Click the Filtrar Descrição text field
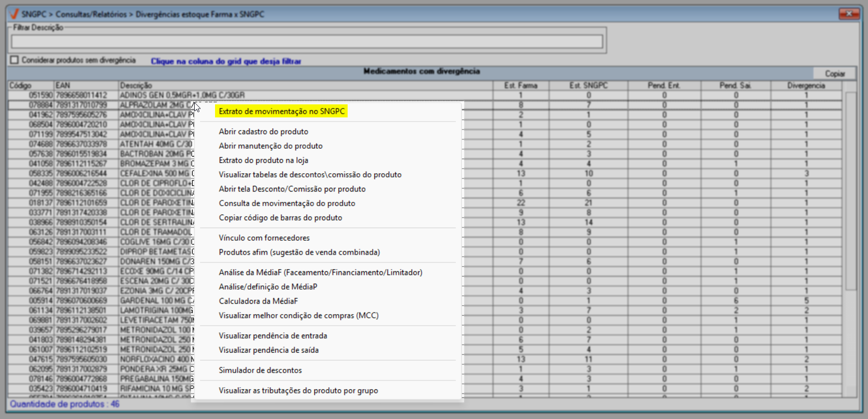The image size is (868, 419). (307, 42)
